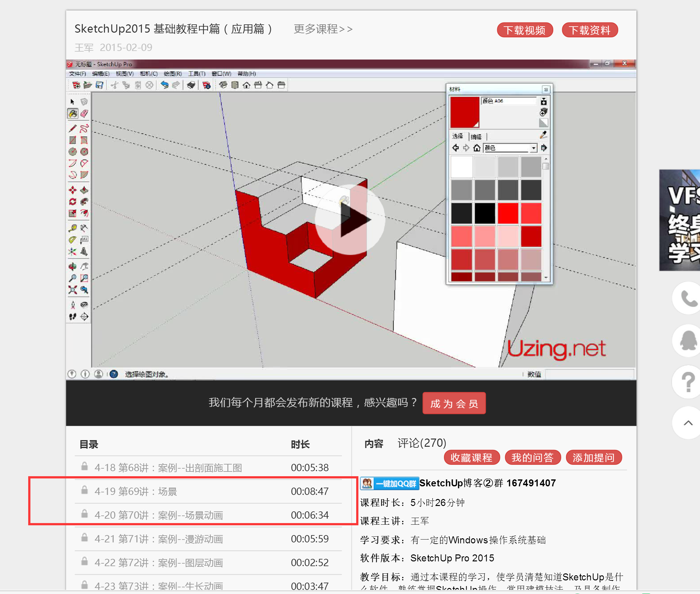Viewport: 700px width, 594px height.
Task: Open 我的问答
Action: pyautogui.click(x=532, y=458)
